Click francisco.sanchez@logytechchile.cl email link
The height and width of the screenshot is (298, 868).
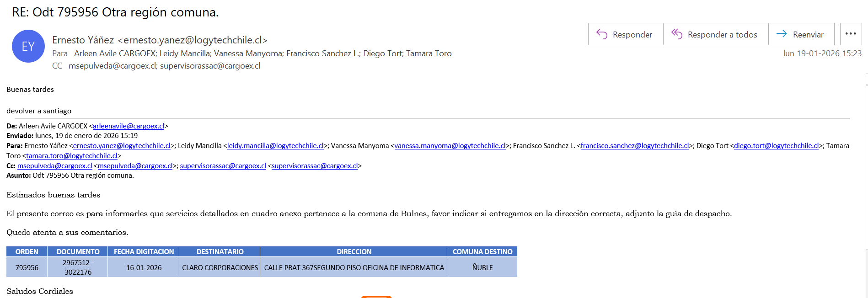[x=635, y=146]
